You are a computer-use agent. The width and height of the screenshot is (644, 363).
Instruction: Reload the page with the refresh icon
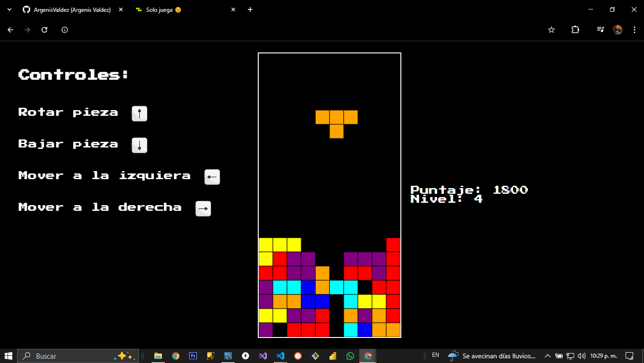[x=44, y=30]
